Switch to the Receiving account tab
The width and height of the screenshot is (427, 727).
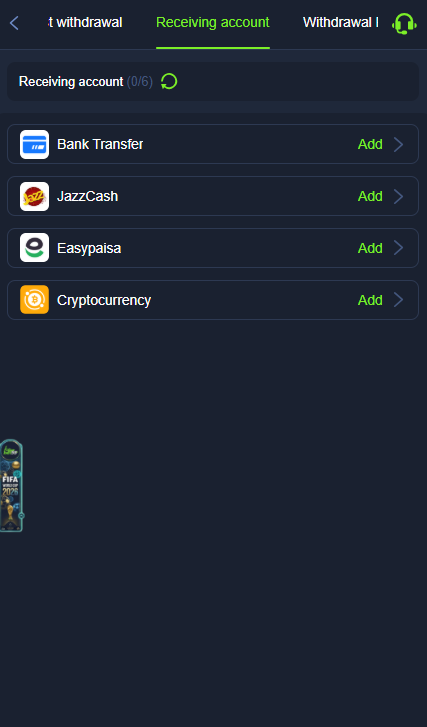tap(213, 22)
